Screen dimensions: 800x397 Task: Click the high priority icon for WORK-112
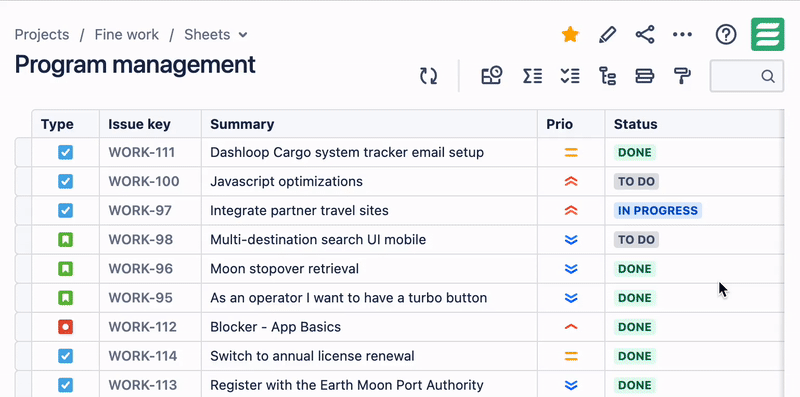(x=571, y=327)
